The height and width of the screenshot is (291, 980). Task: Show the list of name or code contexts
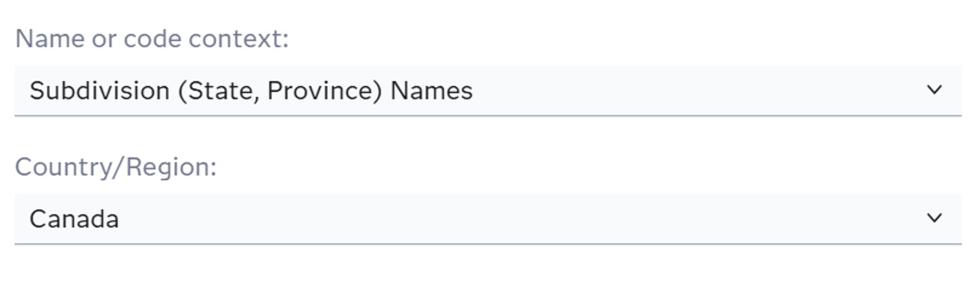[934, 90]
